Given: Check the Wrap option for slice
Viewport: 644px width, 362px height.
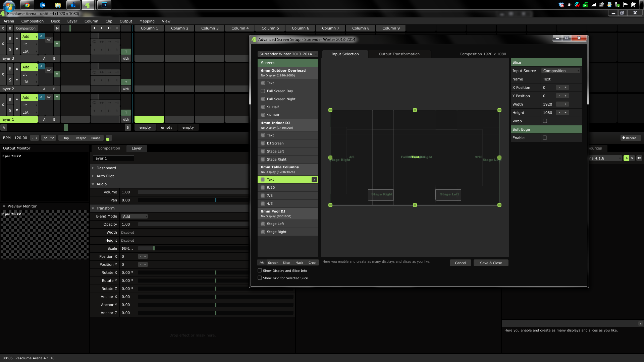Looking at the screenshot, I should (x=545, y=121).
